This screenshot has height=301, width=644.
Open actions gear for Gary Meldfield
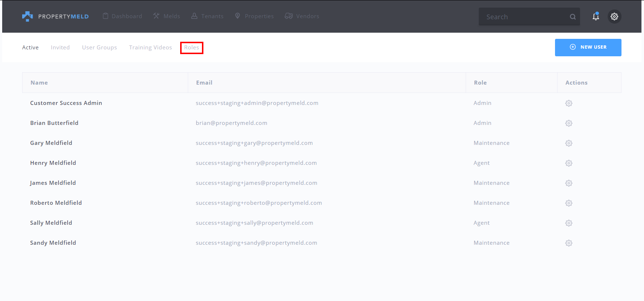click(x=568, y=143)
